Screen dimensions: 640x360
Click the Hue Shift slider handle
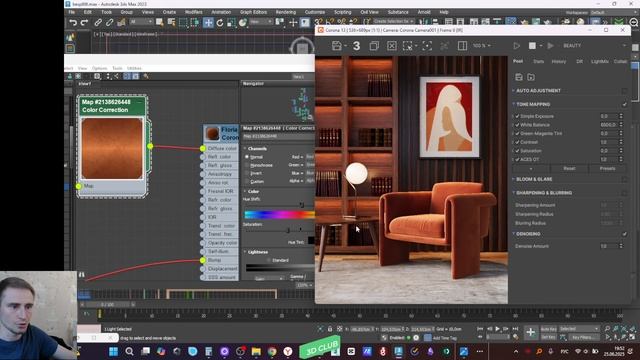pos(302,205)
